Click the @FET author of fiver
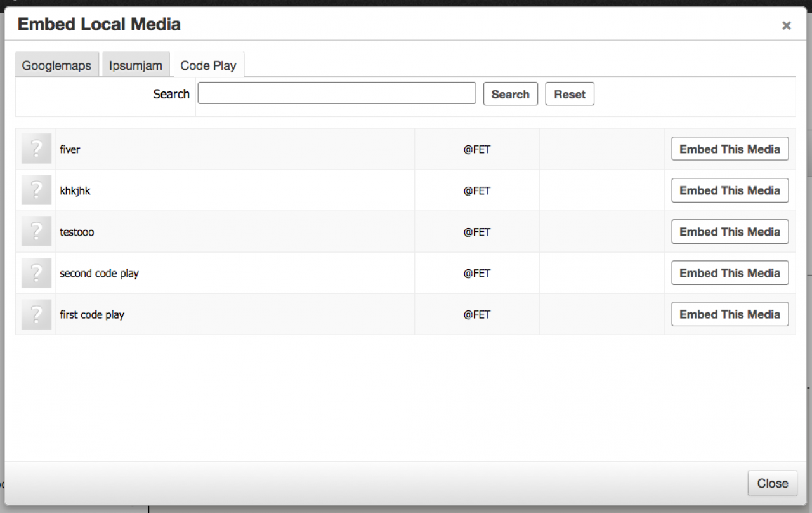 (477, 150)
